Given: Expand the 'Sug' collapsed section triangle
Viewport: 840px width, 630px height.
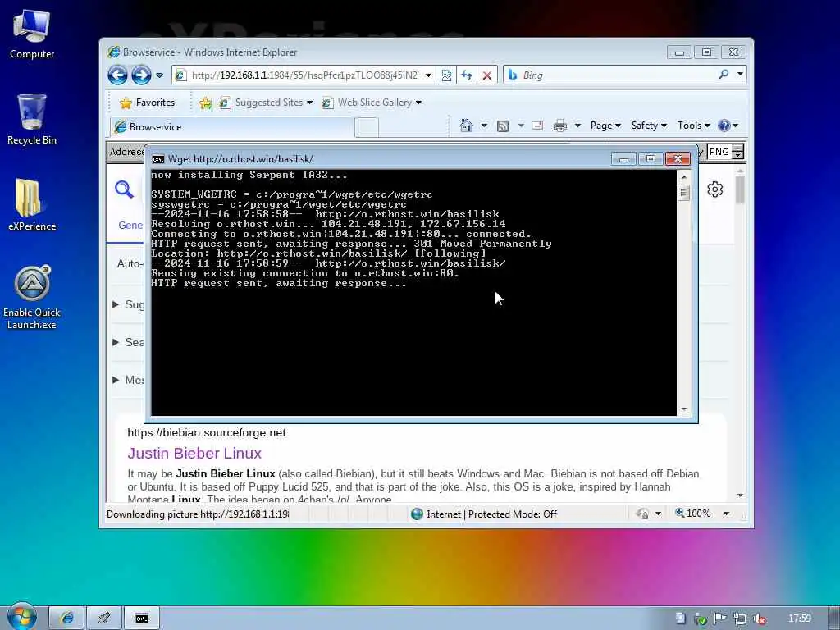Looking at the screenshot, I should click(x=115, y=304).
